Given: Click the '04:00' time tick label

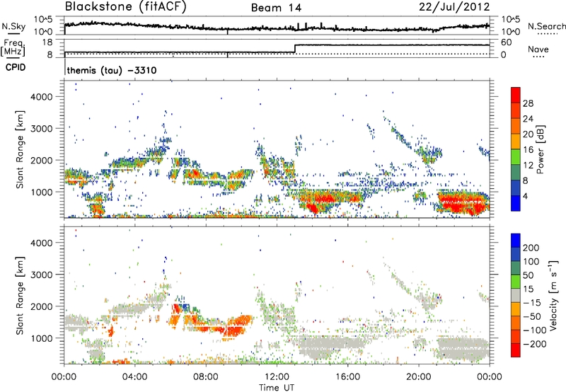Looking at the screenshot, I should point(135,377).
